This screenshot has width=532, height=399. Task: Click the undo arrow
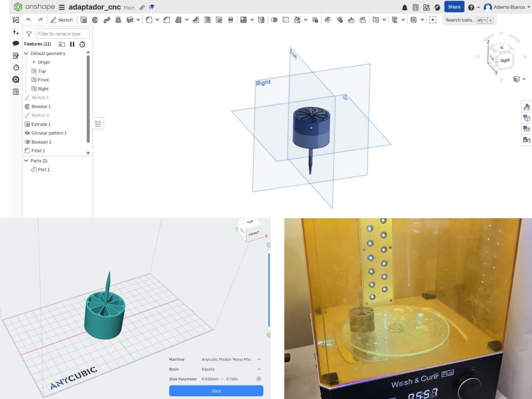(29, 20)
